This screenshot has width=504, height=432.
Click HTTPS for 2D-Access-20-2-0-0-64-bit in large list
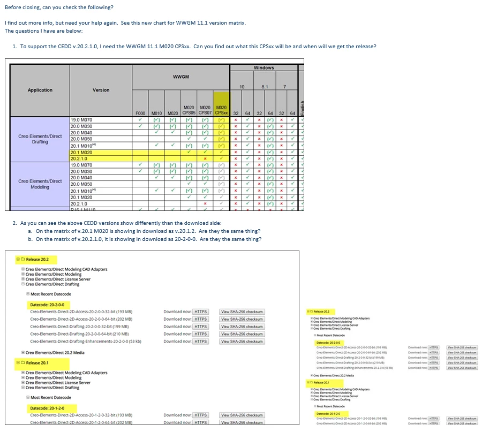pos(200,319)
